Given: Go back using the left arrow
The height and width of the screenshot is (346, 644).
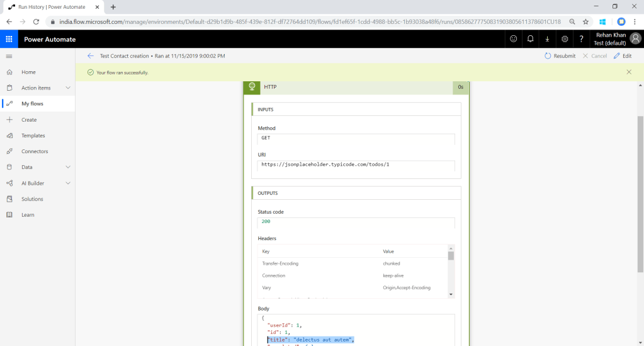Looking at the screenshot, I should 91,56.
